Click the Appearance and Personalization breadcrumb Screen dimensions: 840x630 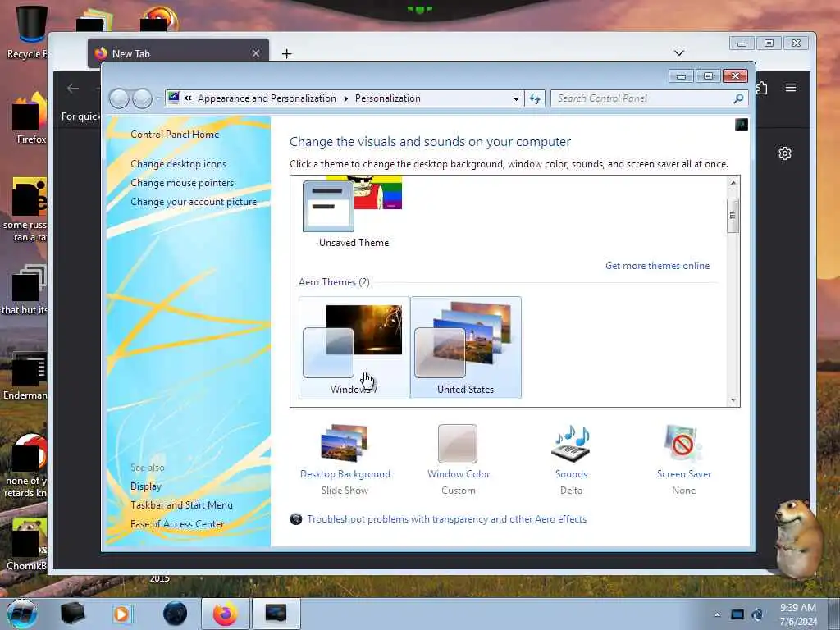(267, 98)
